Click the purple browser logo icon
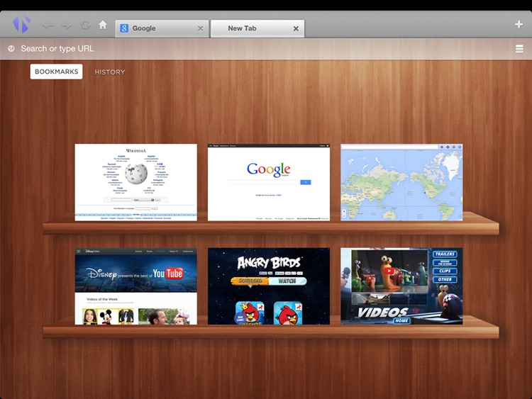The height and width of the screenshot is (399, 532). tap(22, 24)
